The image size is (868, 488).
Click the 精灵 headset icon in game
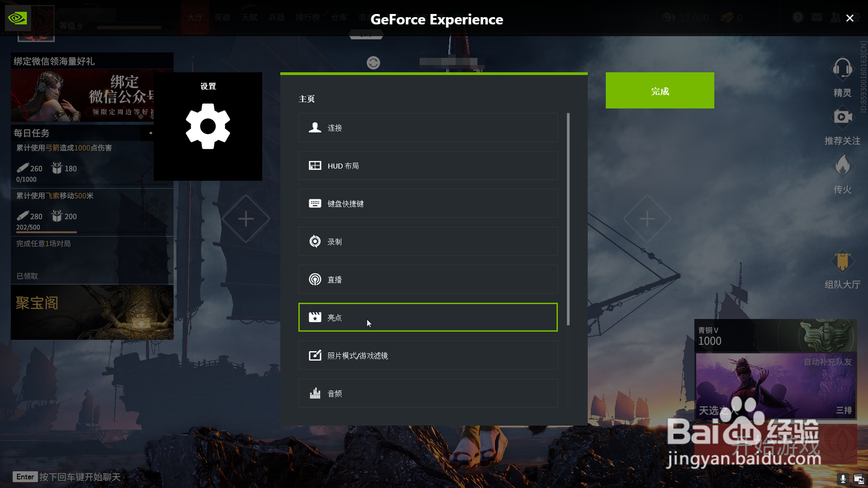click(842, 69)
